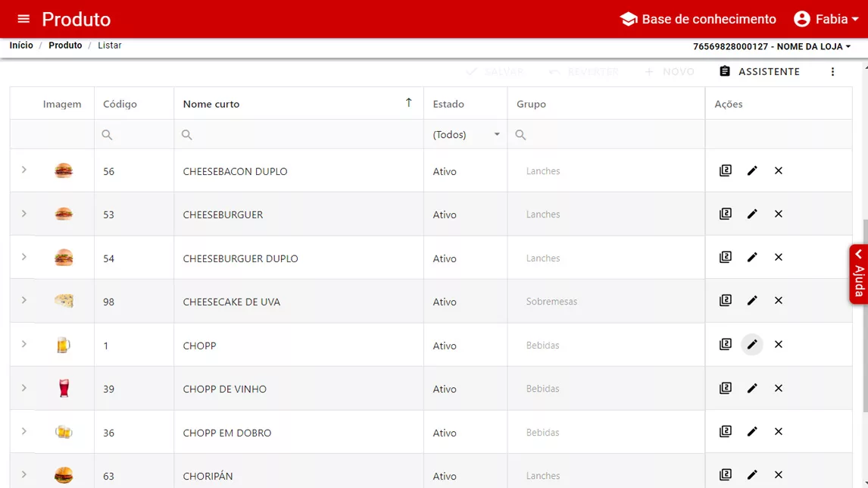Sort by Estado column header
The image size is (868, 488).
coord(466,104)
